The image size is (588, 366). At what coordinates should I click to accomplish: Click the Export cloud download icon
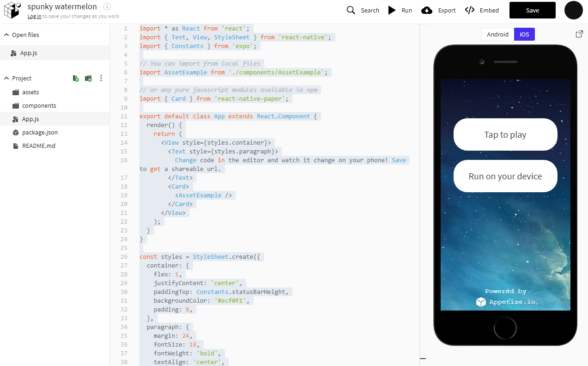427,10
